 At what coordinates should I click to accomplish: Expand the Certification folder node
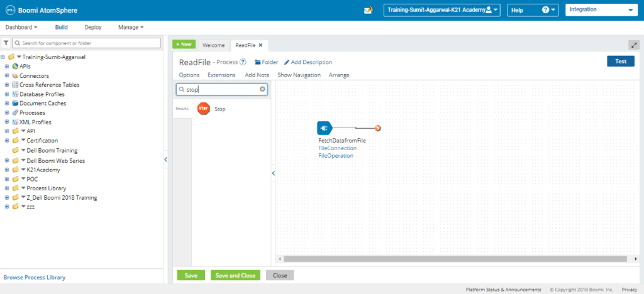click(6, 141)
